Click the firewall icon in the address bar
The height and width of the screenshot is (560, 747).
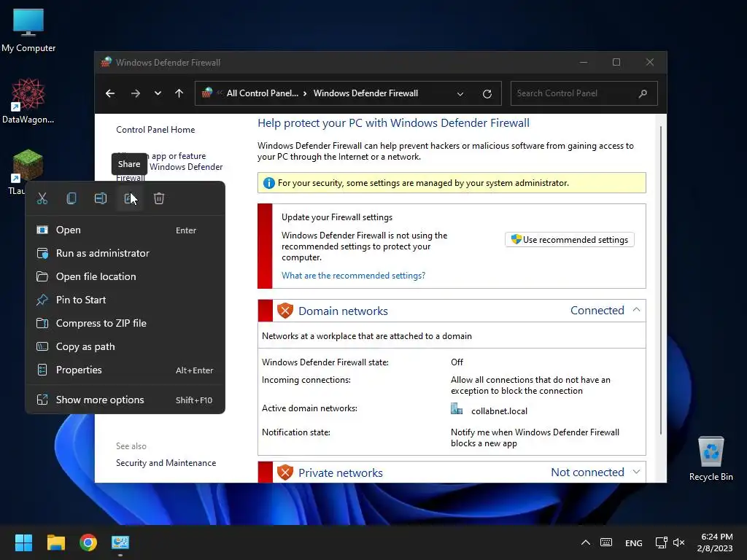point(206,93)
